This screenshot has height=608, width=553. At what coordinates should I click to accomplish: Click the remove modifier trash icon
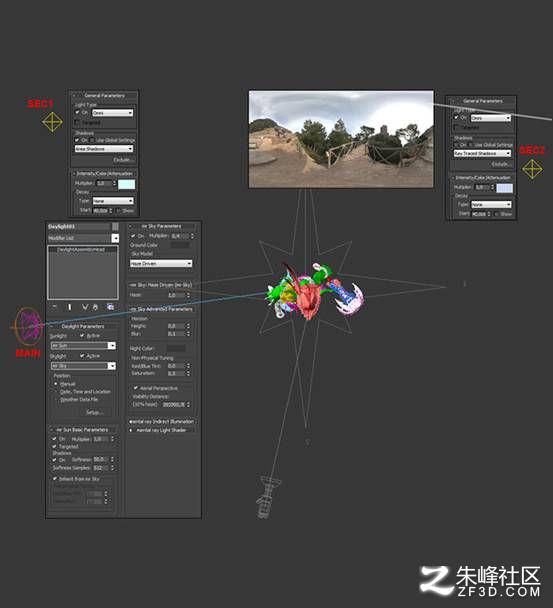pyautogui.click(x=95, y=307)
